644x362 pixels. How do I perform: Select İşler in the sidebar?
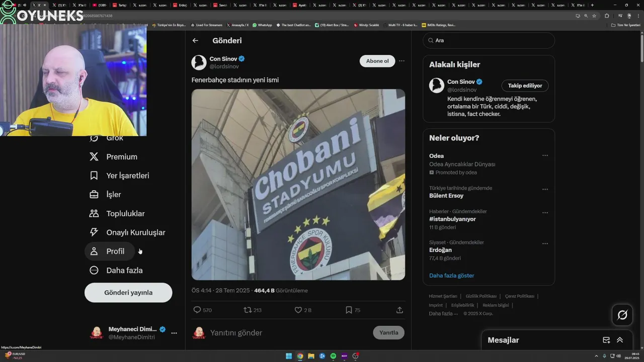[x=113, y=195]
